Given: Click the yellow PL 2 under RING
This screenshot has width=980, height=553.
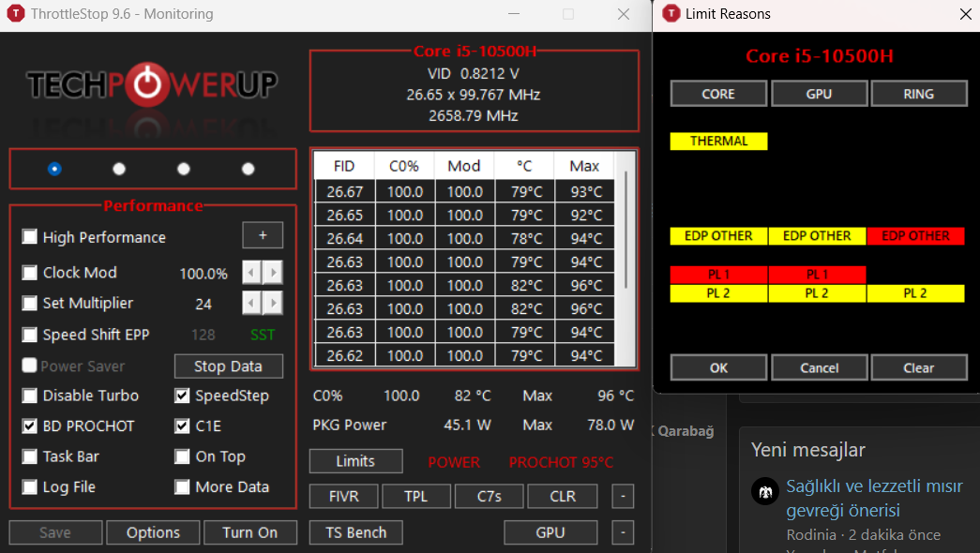Looking at the screenshot, I should coord(915,293).
